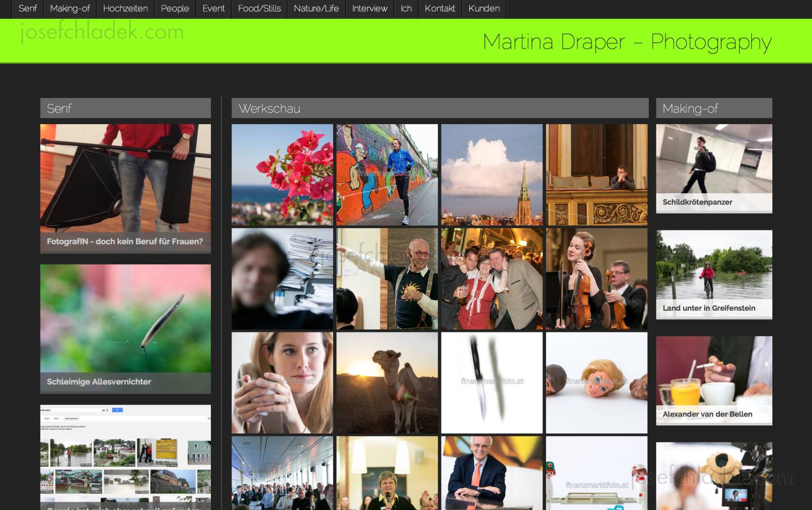View the church spire with clouds photo
The height and width of the screenshot is (510, 812).
[x=492, y=175]
